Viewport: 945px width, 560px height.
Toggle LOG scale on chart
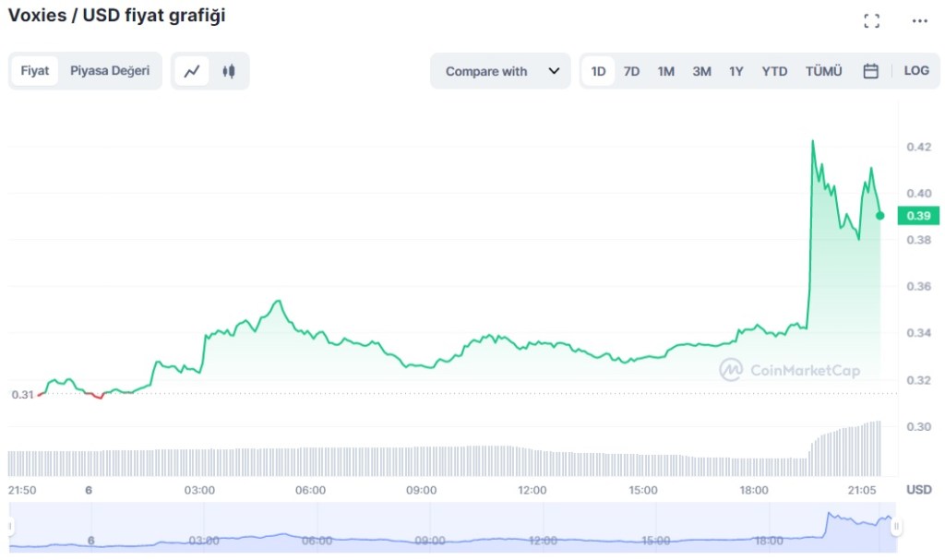[x=916, y=70]
